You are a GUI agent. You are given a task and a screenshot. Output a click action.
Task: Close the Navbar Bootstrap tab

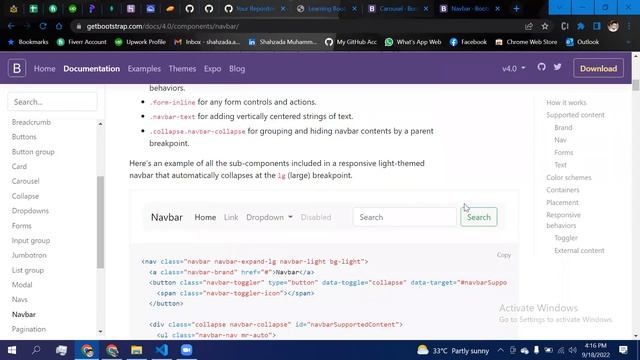497,9
